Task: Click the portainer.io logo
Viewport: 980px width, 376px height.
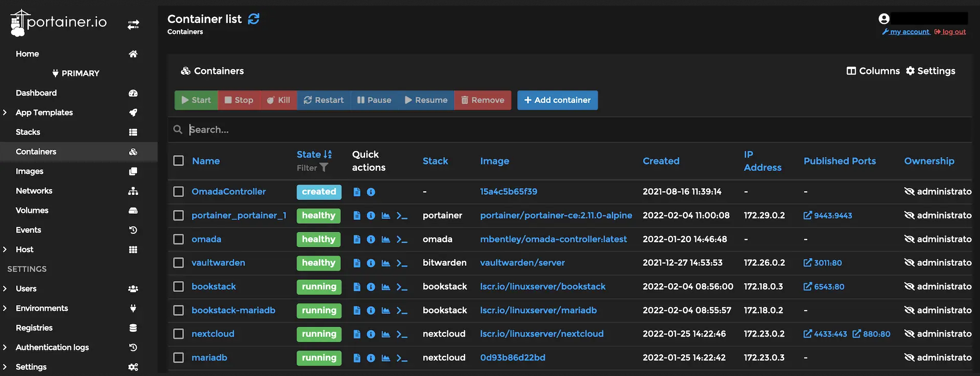Action: coord(59,23)
